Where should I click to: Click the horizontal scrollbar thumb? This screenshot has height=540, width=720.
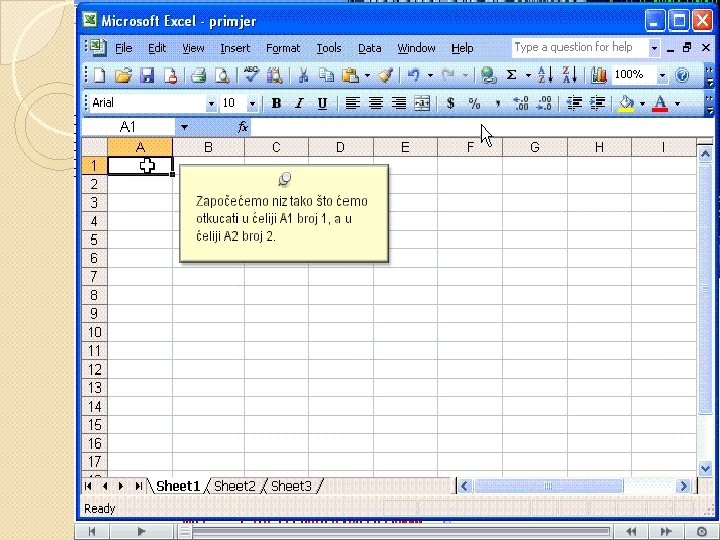[548, 486]
